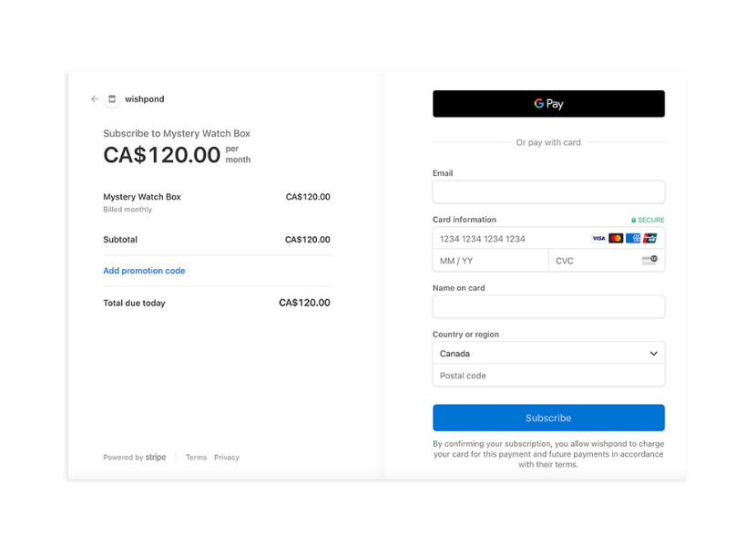
Task: Open the Country or region dropdown
Action: pos(547,354)
